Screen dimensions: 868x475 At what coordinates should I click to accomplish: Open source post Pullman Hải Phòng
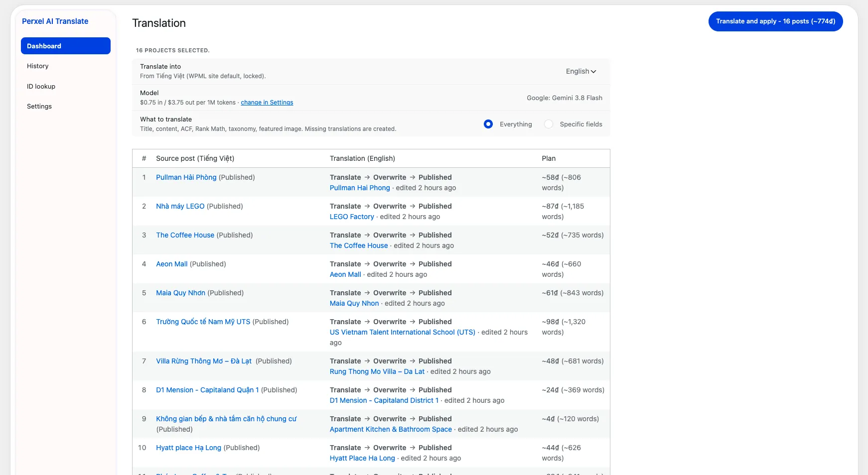coord(186,177)
